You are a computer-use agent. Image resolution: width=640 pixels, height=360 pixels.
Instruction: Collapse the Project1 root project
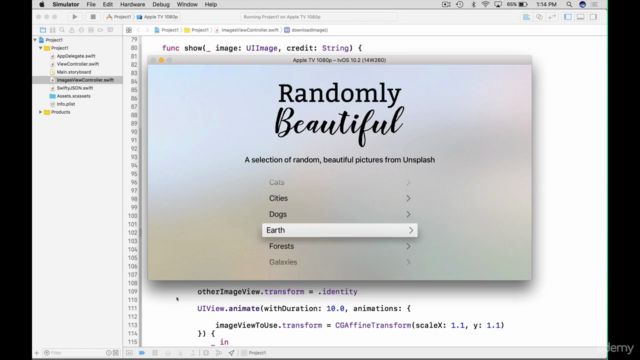(36, 40)
